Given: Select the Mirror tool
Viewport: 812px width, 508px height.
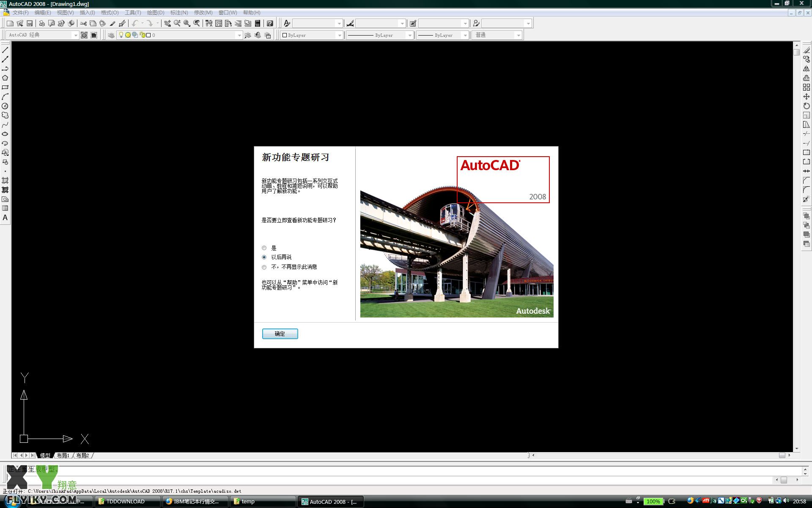Looking at the screenshot, I should point(807,69).
